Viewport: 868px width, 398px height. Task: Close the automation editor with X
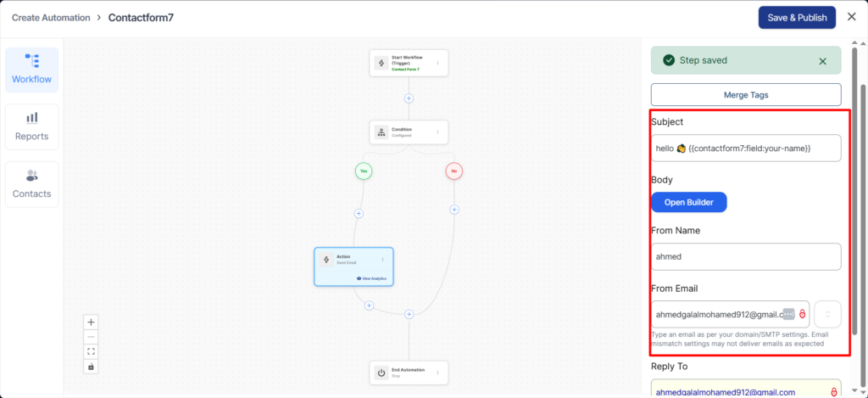(851, 17)
